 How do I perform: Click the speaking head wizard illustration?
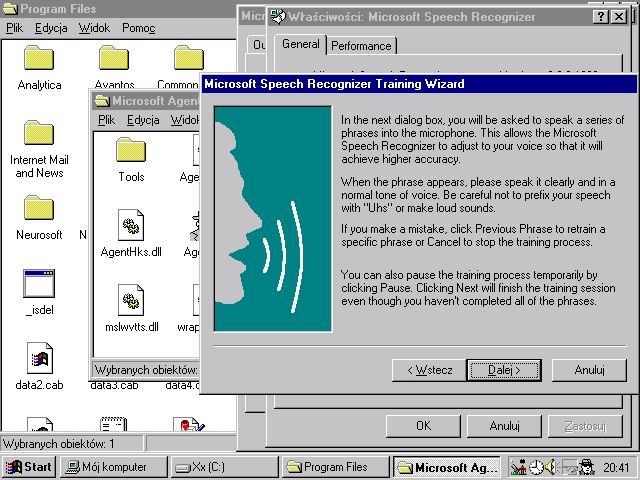(x=273, y=219)
